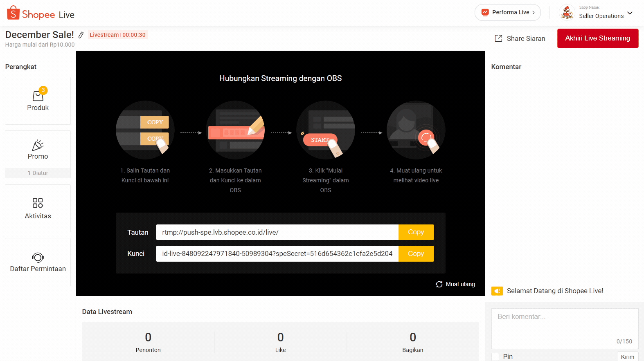Click the Share Siaran external-link icon
The image size is (644, 361).
tap(498, 38)
